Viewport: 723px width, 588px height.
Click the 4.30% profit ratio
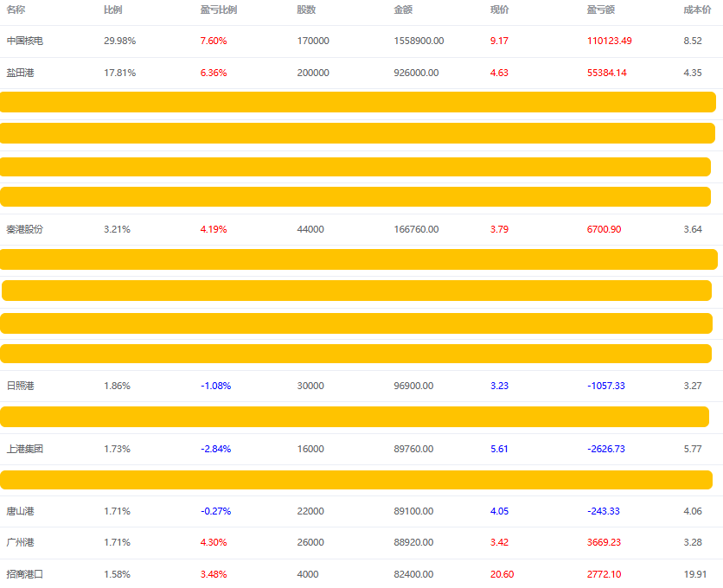click(x=214, y=542)
